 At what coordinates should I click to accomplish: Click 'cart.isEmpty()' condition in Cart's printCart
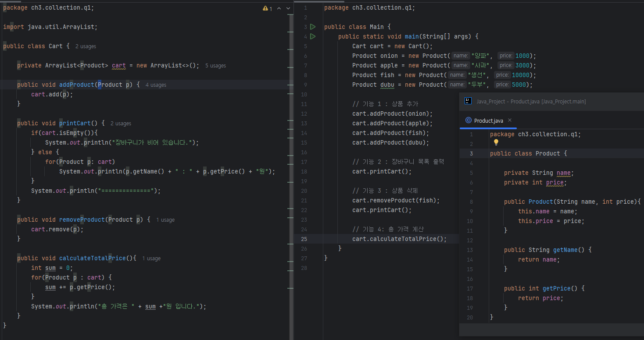(68, 133)
